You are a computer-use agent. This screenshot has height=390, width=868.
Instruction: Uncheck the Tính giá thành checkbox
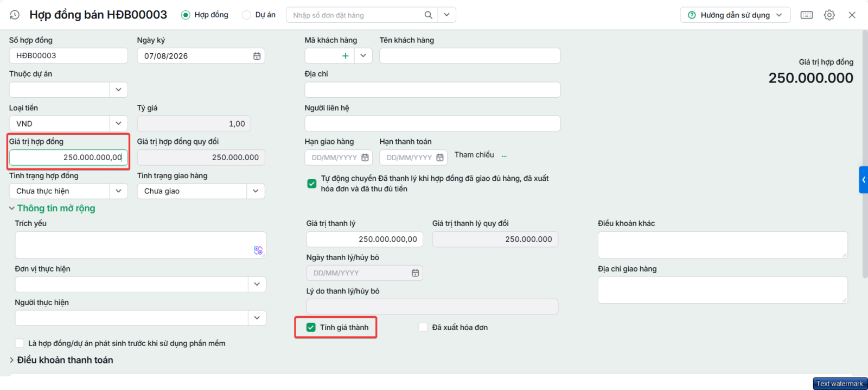point(311,328)
